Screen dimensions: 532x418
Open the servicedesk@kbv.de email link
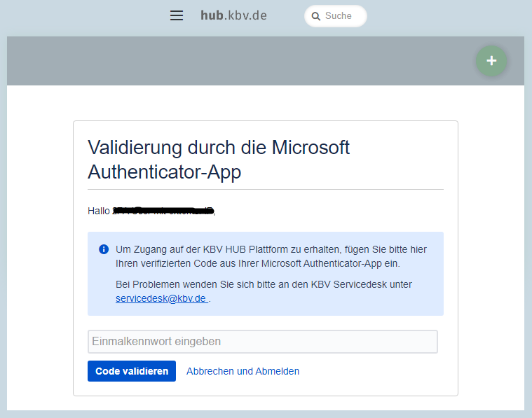(161, 298)
